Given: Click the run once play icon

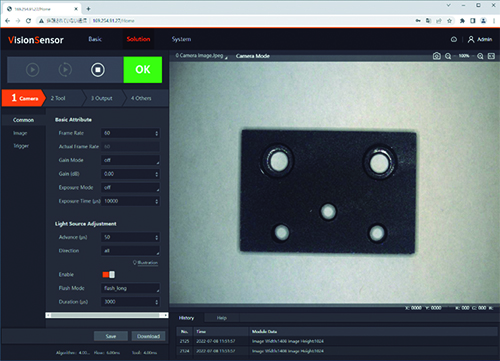Looking at the screenshot, I should (32, 70).
